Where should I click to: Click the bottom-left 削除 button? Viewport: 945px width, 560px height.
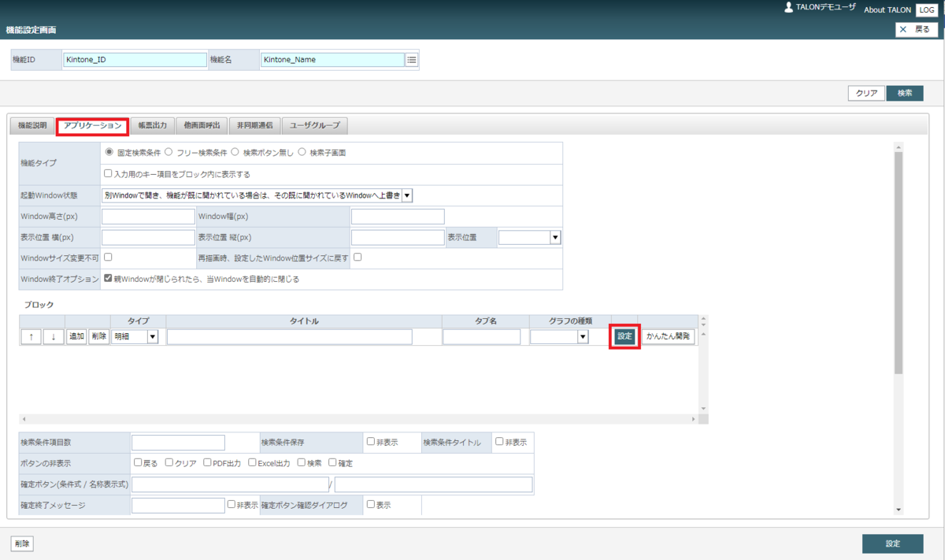pyautogui.click(x=22, y=543)
